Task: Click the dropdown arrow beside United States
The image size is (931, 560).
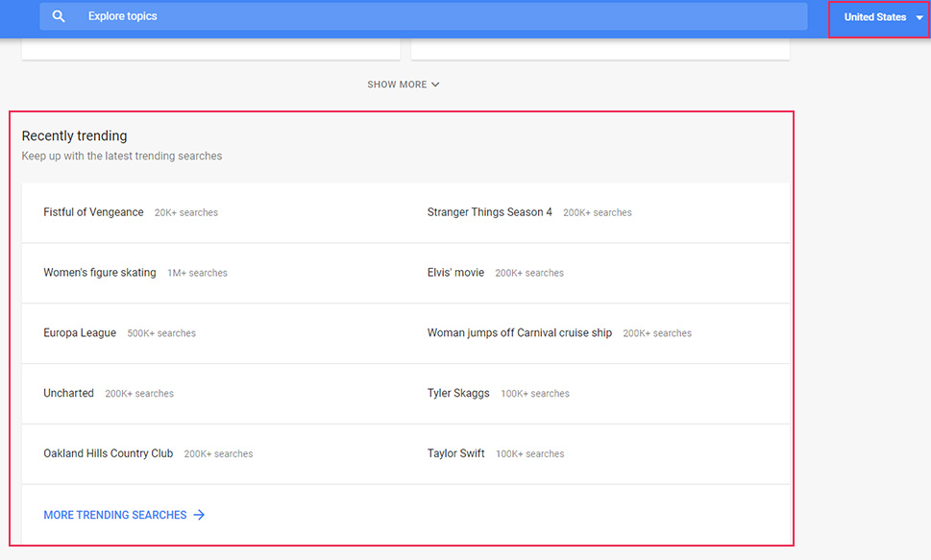Action: 919,18
